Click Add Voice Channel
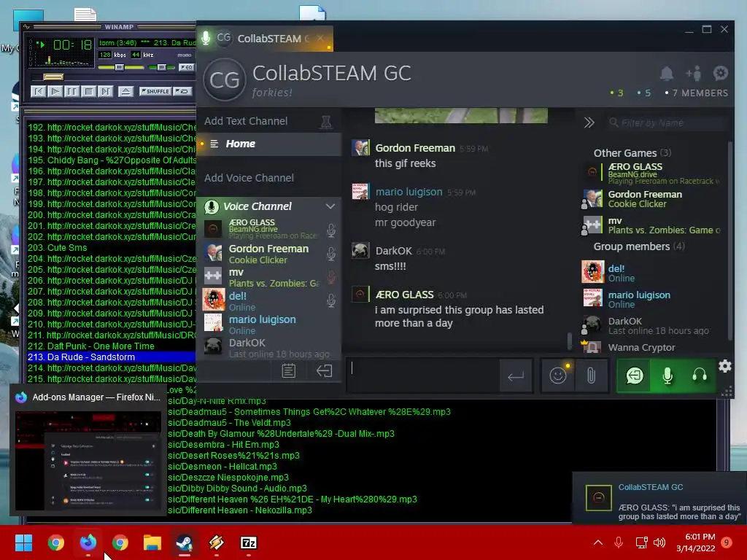Image resolution: width=747 pixels, height=560 pixels. point(249,178)
